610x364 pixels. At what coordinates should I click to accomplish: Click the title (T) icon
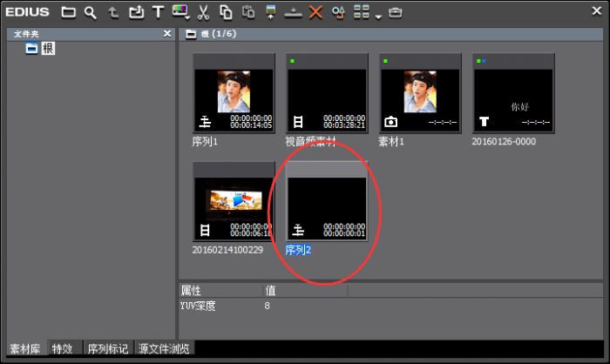point(157,12)
